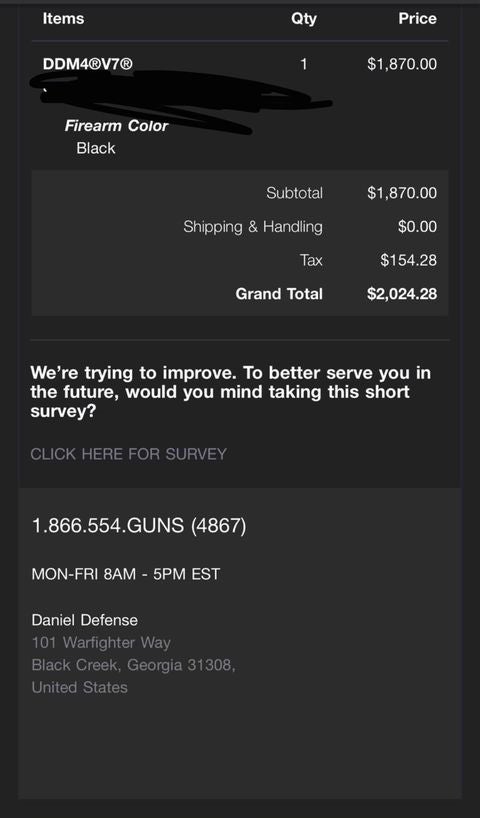Click the Price column header
Screen dimensions: 480x818
[417, 19]
